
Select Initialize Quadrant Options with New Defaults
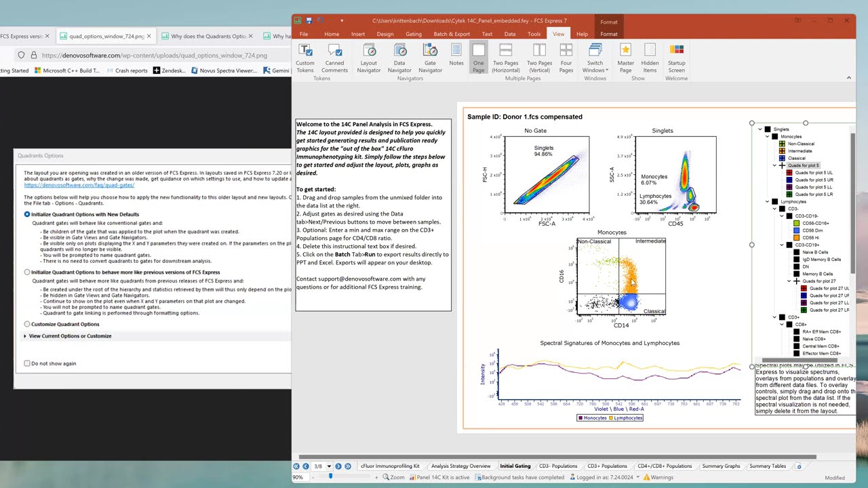pos(27,214)
